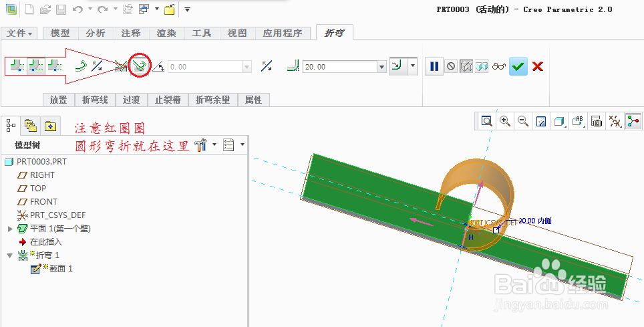
Task: Select the PRT_CSYS_DEF tree item
Action: (58, 215)
